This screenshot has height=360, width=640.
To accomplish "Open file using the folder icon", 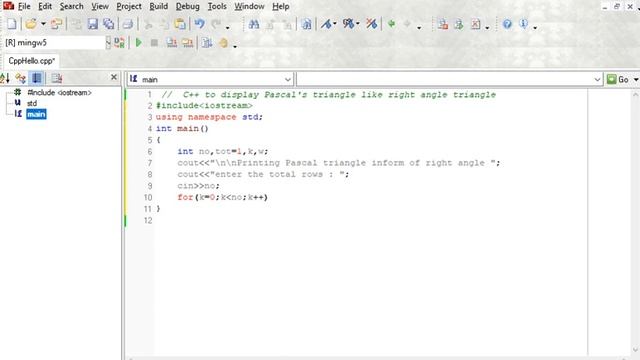I will (31, 24).
